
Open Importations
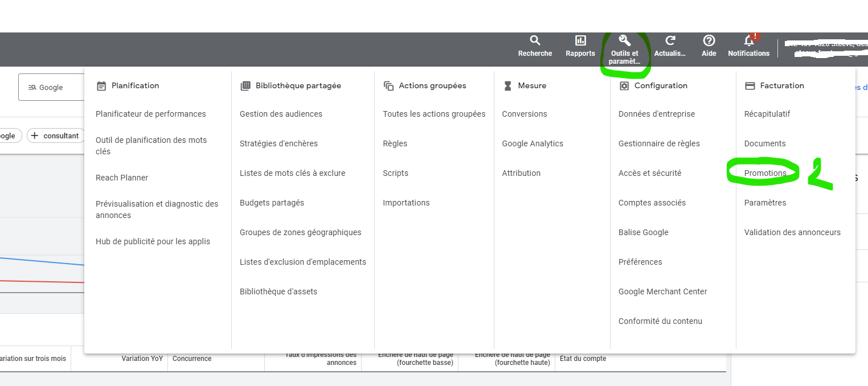(x=406, y=203)
